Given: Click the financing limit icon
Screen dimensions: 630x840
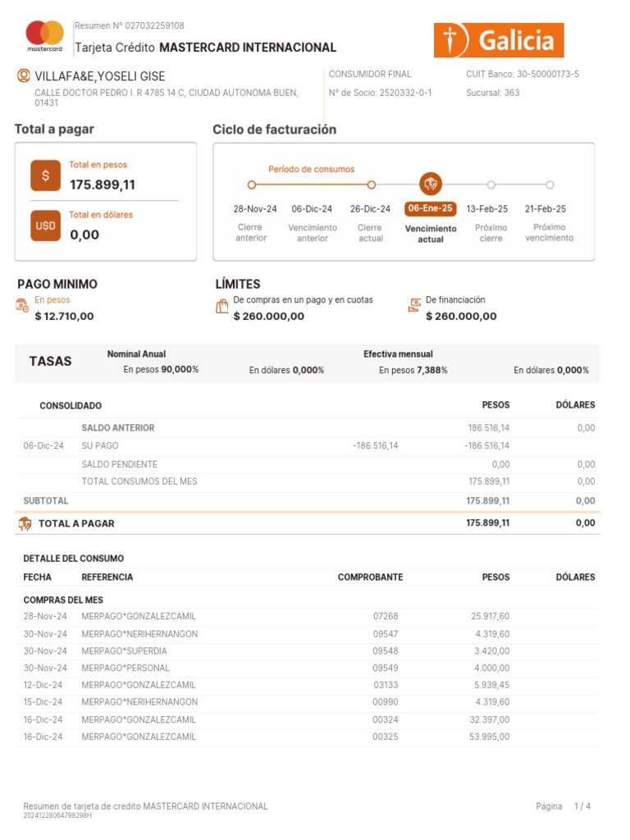Looking at the screenshot, I should point(414,305).
